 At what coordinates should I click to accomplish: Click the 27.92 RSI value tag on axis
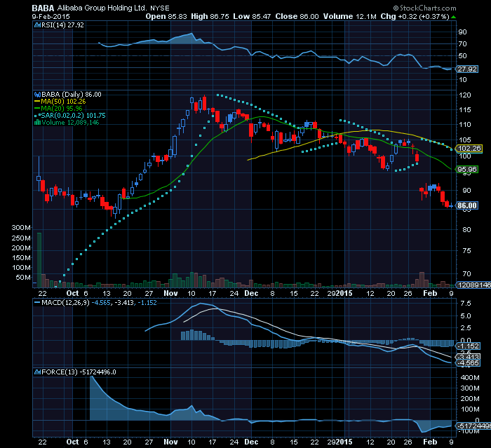[x=467, y=69]
